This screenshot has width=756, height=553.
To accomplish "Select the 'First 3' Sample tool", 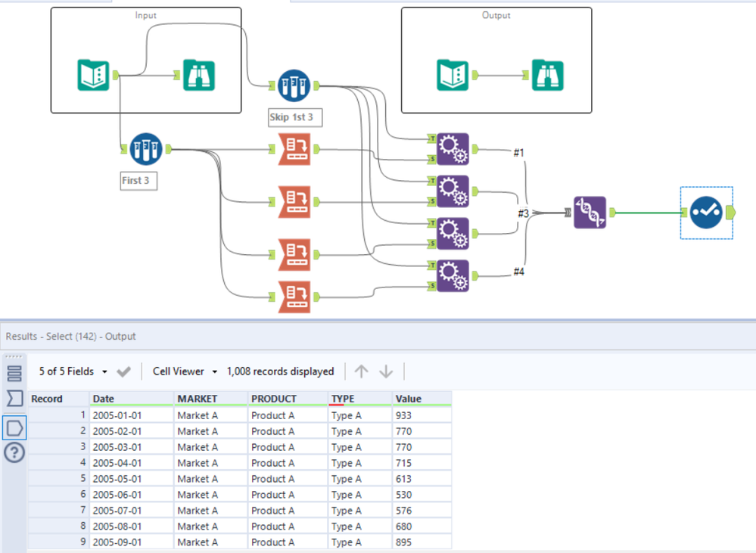I will (x=145, y=149).
